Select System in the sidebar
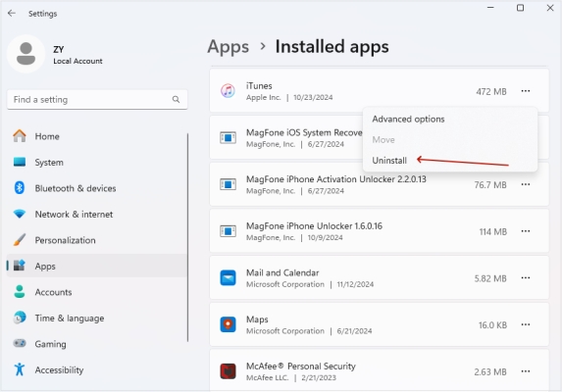 tap(97, 162)
